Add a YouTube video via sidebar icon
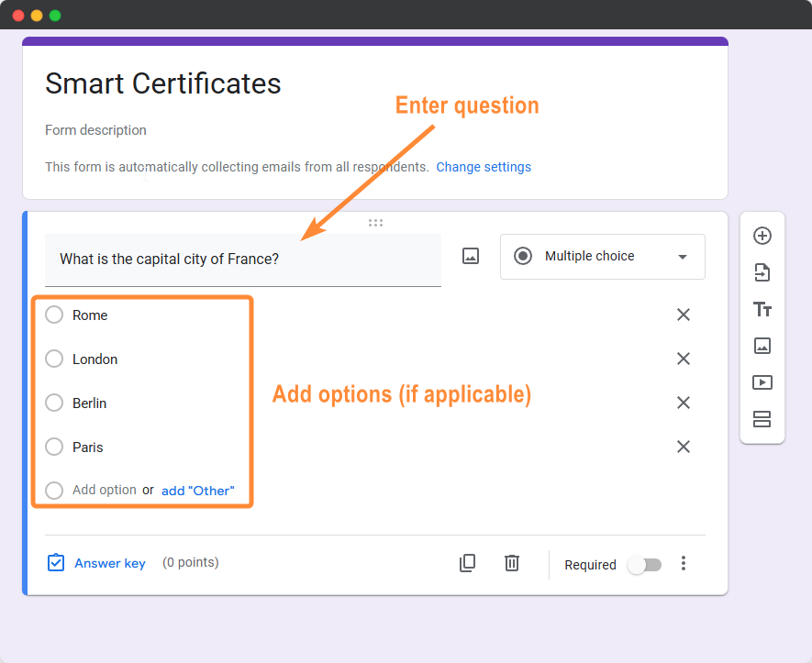Viewport: 812px width, 663px height. click(x=762, y=382)
